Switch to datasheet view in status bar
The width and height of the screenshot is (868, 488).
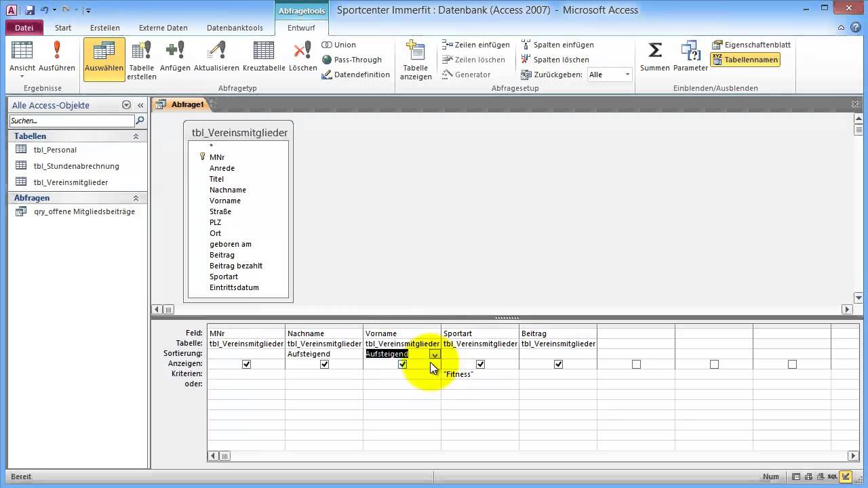click(x=797, y=476)
